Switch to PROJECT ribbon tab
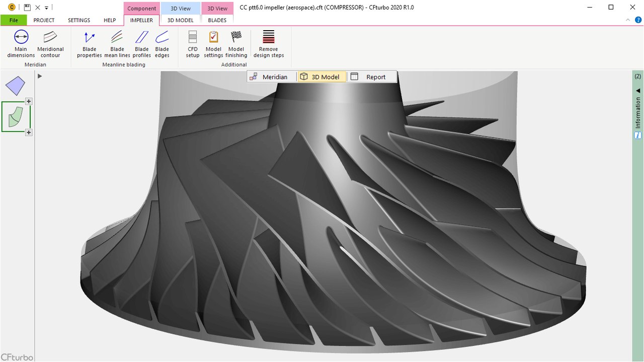Screen dimensions: 644x362 (44, 20)
